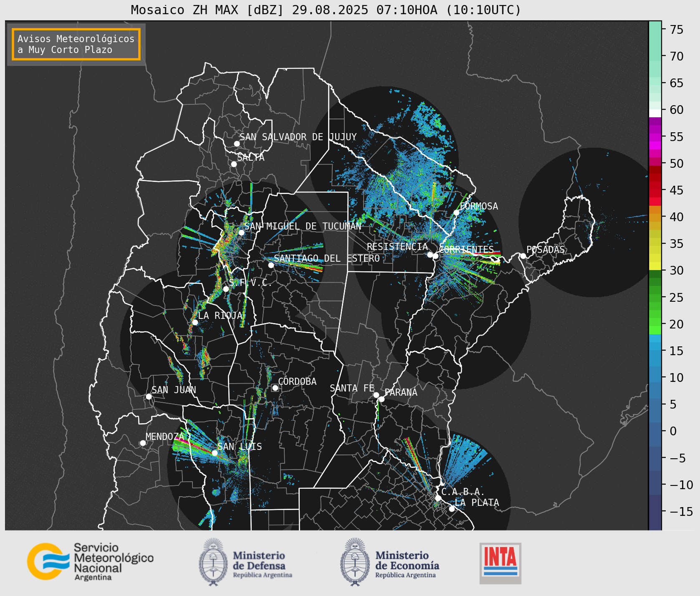Click the PARANÁ city label
The image size is (700, 596).
pos(401,392)
